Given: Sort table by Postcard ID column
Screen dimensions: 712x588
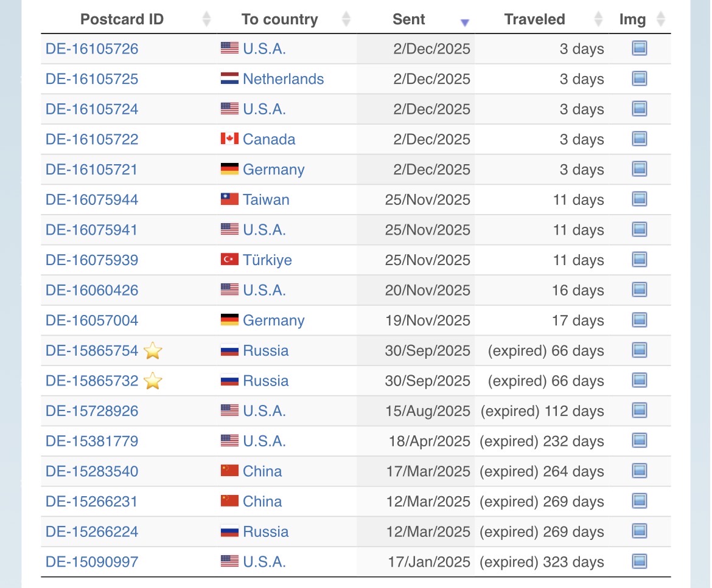Looking at the screenshot, I should (x=206, y=19).
